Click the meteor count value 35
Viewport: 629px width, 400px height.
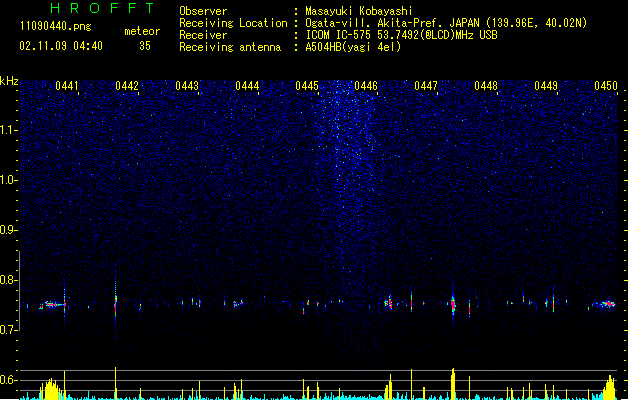(x=145, y=46)
